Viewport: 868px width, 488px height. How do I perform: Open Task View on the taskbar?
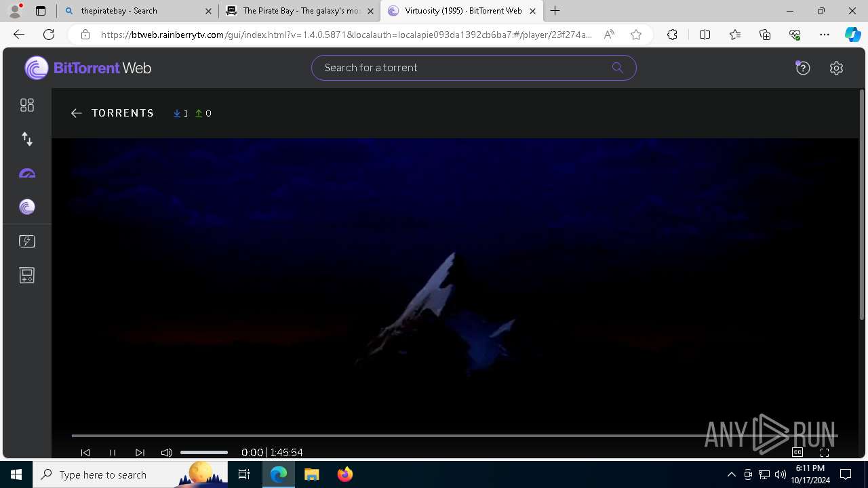coord(244,474)
